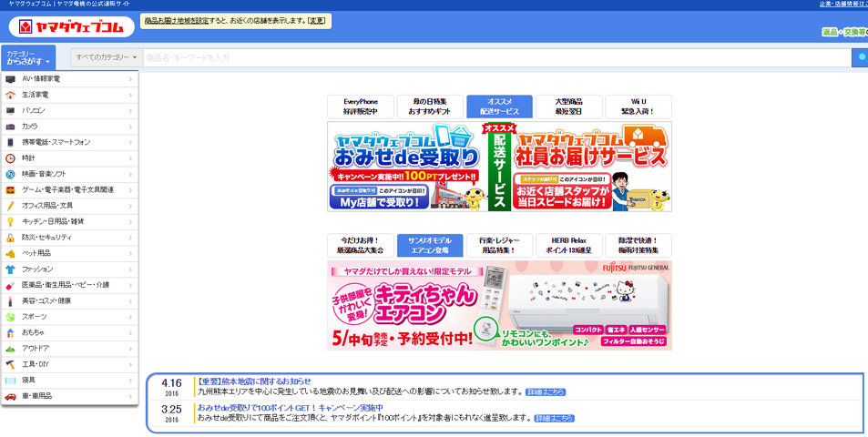Click the Yamada Webcom logo
The image size is (868, 437).
click(71, 26)
